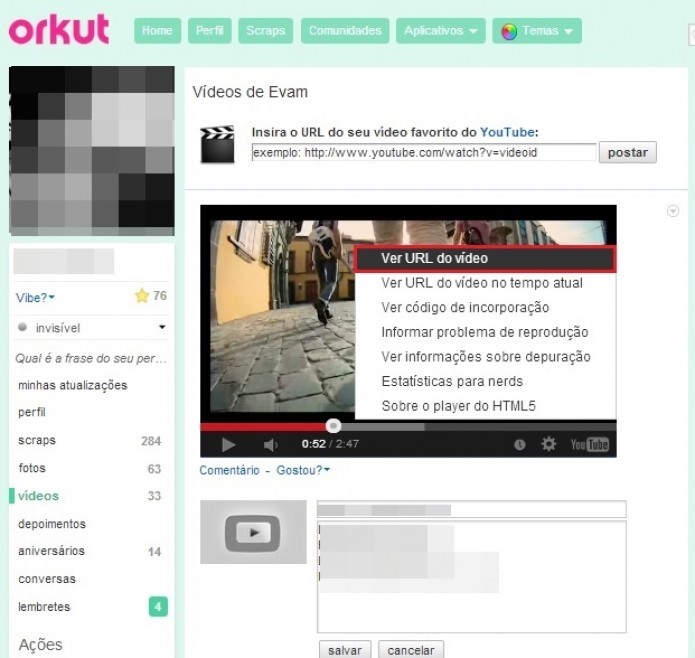
Task: Click the buffered part of the video seek bar
Action: coord(383,427)
